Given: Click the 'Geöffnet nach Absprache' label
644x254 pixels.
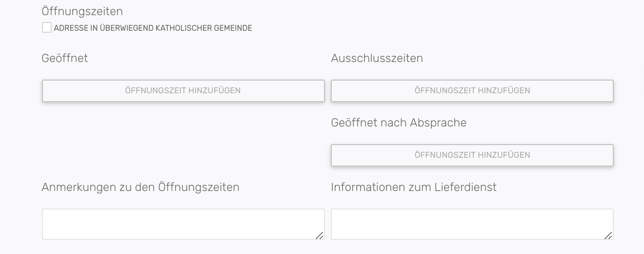Looking at the screenshot, I should pos(399,123).
